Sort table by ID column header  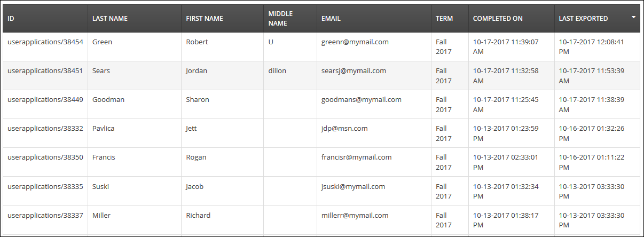pos(11,19)
